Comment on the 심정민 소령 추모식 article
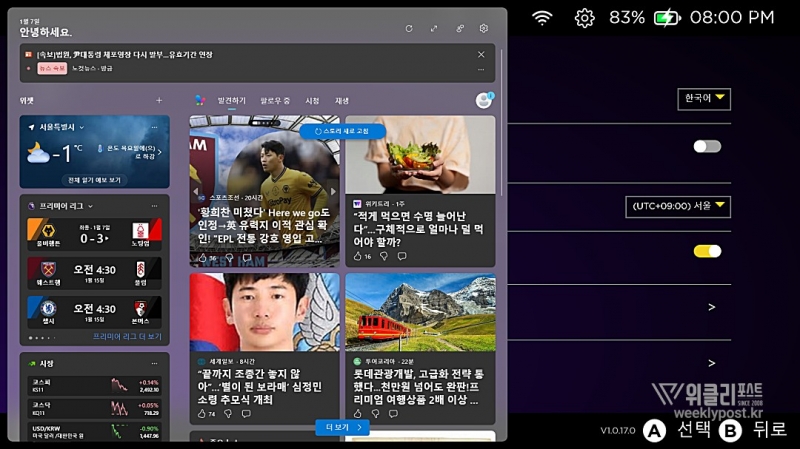Image resolution: width=800 pixels, height=449 pixels. 246,414
